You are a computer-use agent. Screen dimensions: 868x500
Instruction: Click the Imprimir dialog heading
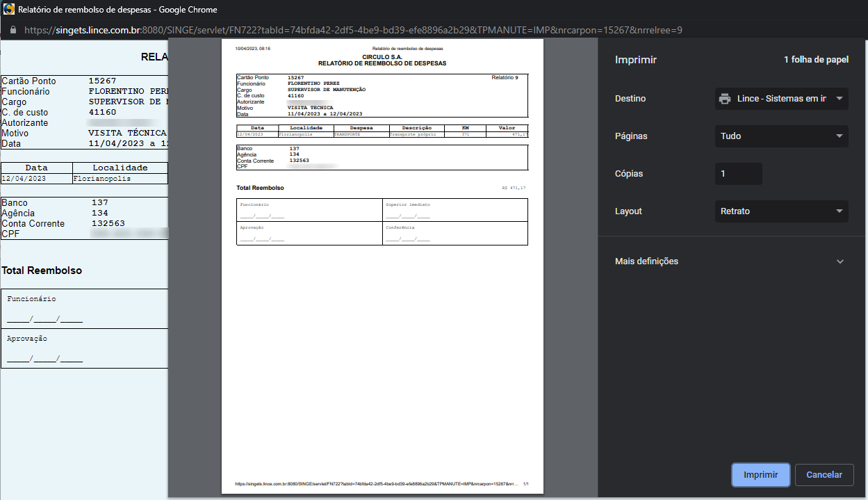pyautogui.click(x=636, y=60)
